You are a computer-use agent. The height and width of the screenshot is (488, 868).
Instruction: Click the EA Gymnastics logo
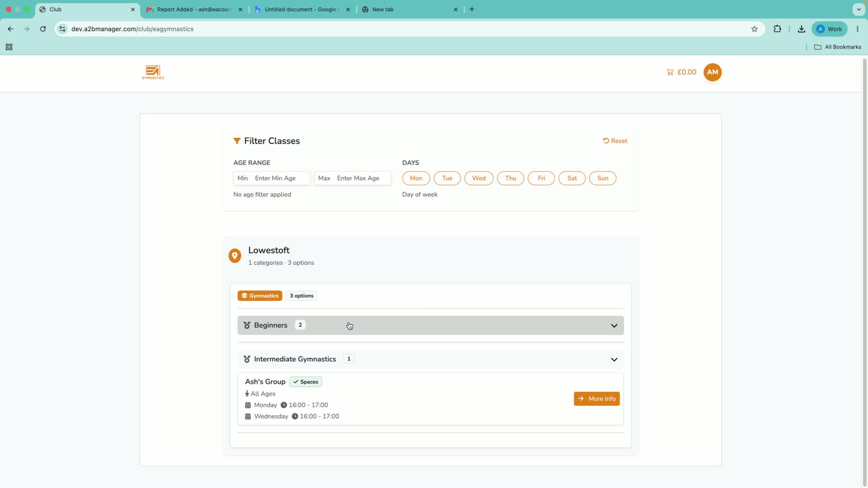(153, 72)
